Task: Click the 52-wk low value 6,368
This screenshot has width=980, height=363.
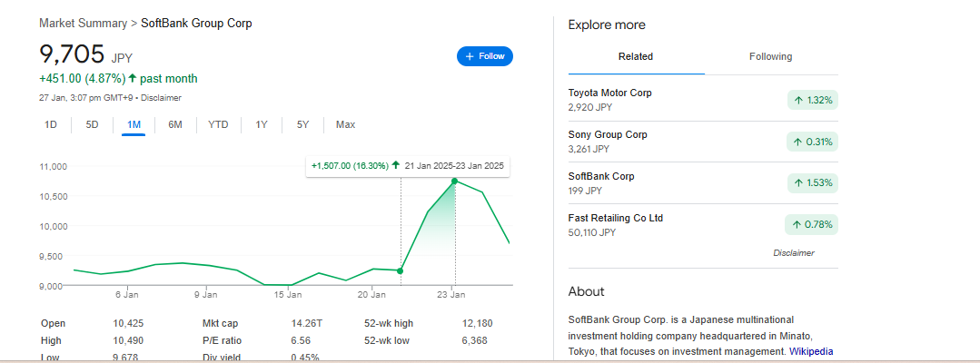Action: (474, 340)
